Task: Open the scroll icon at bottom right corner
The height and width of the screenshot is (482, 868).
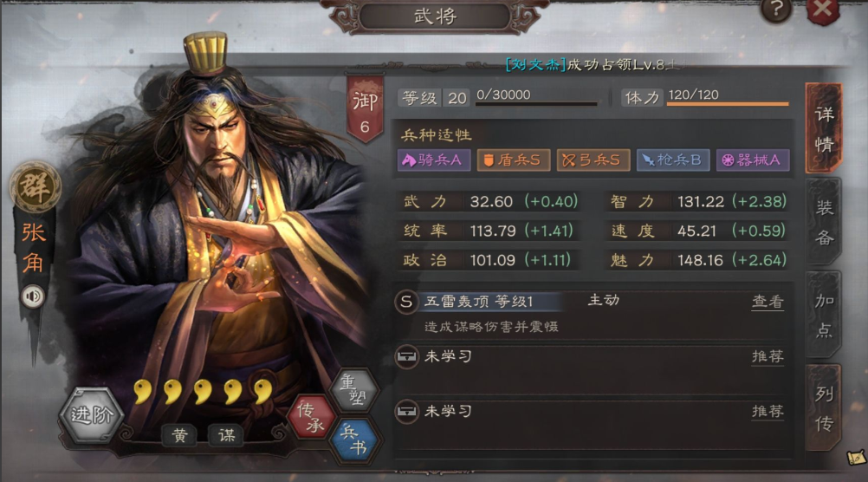Action: [x=856, y=457]
